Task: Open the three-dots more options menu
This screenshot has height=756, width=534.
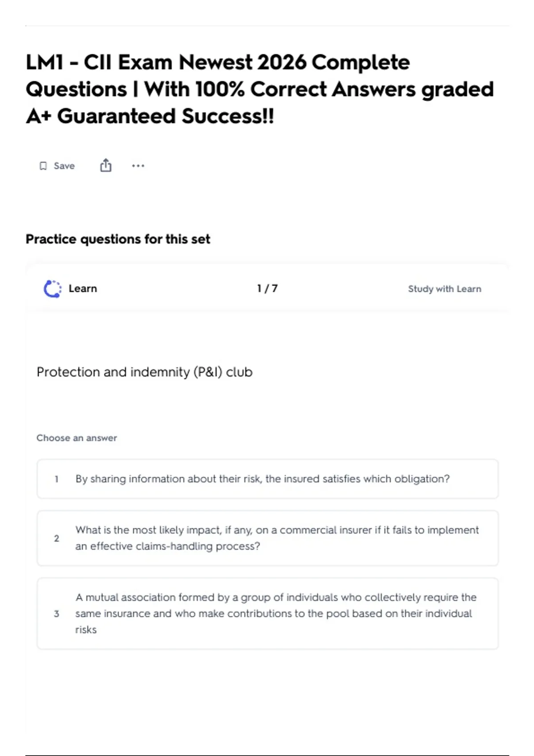Action: tap(138, 166)
